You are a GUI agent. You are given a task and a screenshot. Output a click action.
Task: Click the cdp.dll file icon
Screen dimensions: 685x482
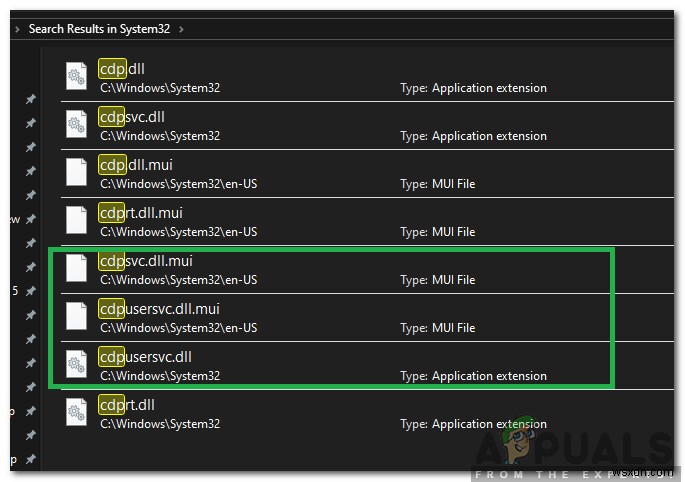coord(76,76)
